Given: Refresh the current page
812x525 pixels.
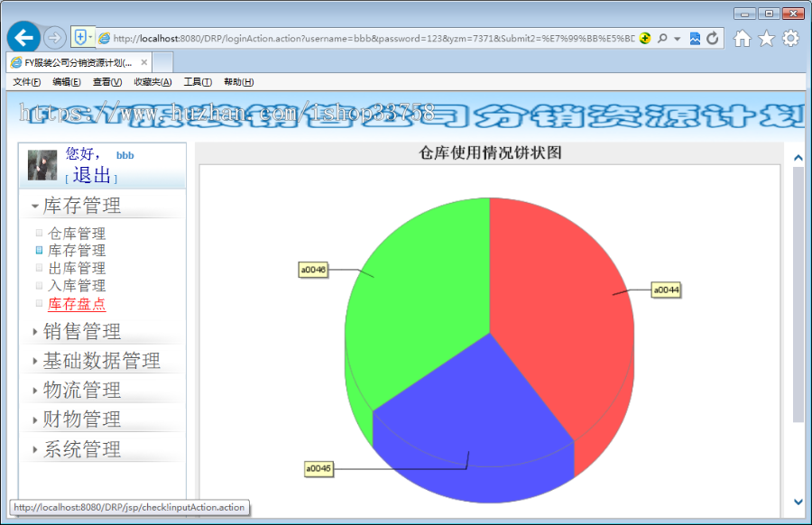Looking at the screenshot, I should [x=713, y=38].
